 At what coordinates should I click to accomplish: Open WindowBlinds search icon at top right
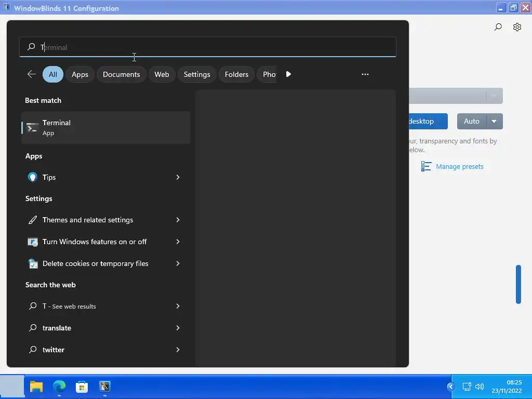[x=498, y=27]
